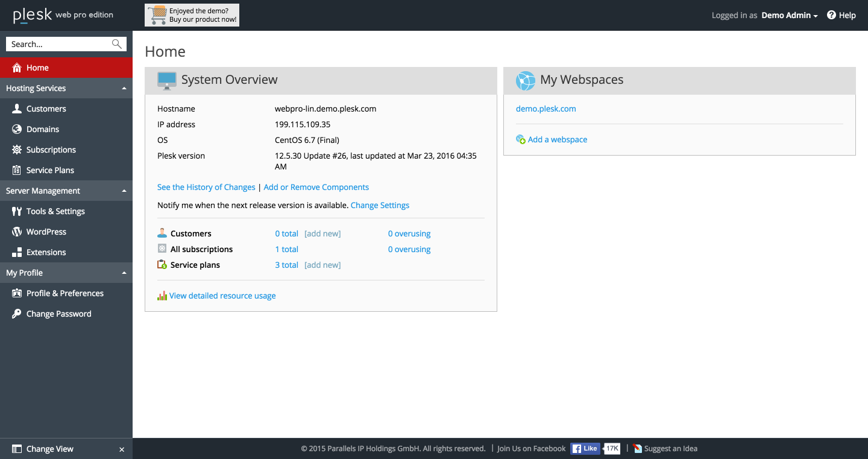Viewport: 868px width, 459px height.
Task: Open Add or Remove Components link
Action: click(316, 187)
